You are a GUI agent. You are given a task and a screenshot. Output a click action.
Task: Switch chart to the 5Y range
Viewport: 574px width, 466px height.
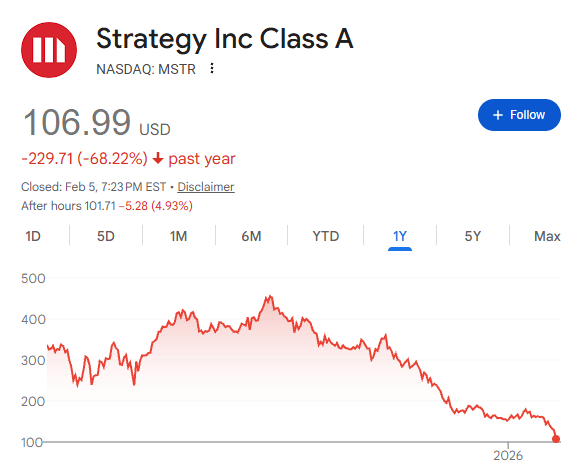pos(473,236)
